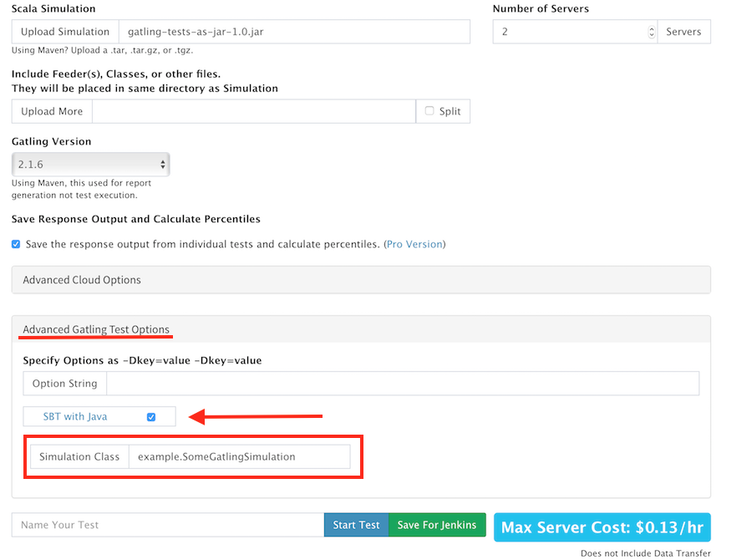Click Save For Jenkins button
The image size is (752, 560).
(x=437, y=525)
